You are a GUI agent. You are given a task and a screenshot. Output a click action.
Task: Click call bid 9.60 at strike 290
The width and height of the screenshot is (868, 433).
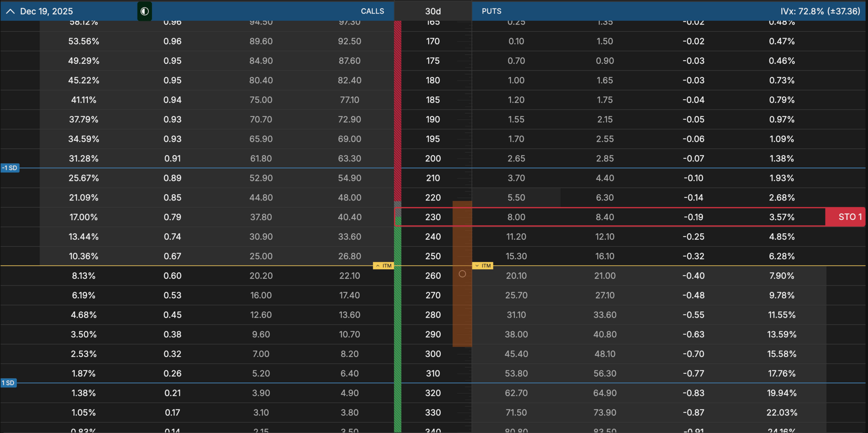pyautogui.click(x=261, y=334)
